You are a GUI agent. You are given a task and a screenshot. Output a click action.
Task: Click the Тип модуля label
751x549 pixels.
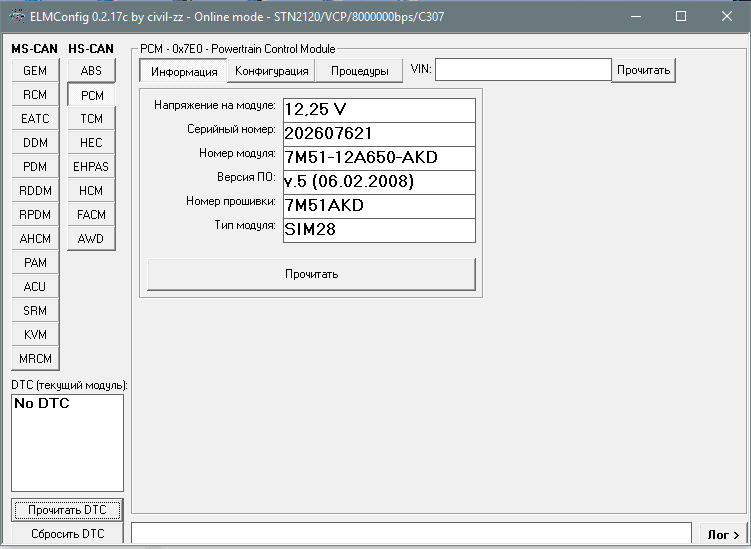tap(245, 225)
